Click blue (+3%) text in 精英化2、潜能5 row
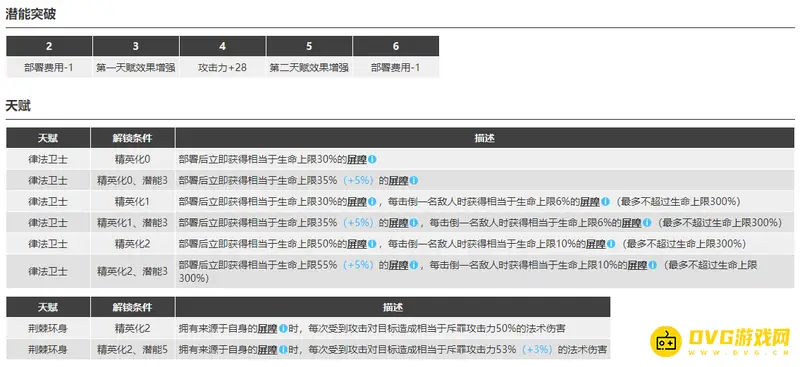Image resolution: width=800 pixels, height=367 pixels. pyautogui.click(x=536, y=350)
